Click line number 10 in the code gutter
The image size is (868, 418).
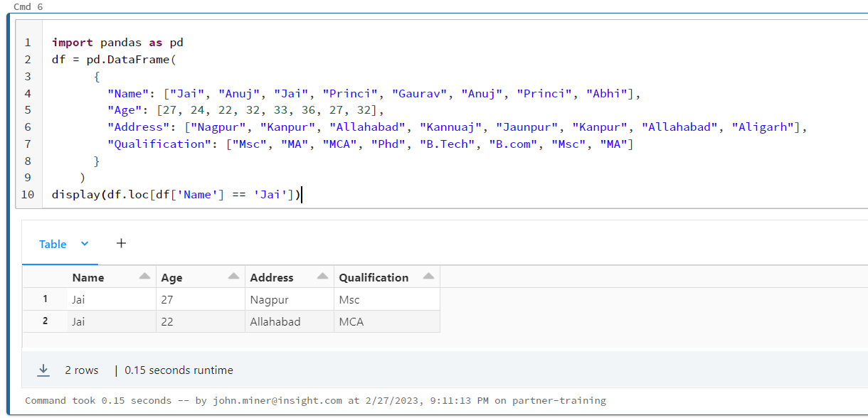point(28,194)
